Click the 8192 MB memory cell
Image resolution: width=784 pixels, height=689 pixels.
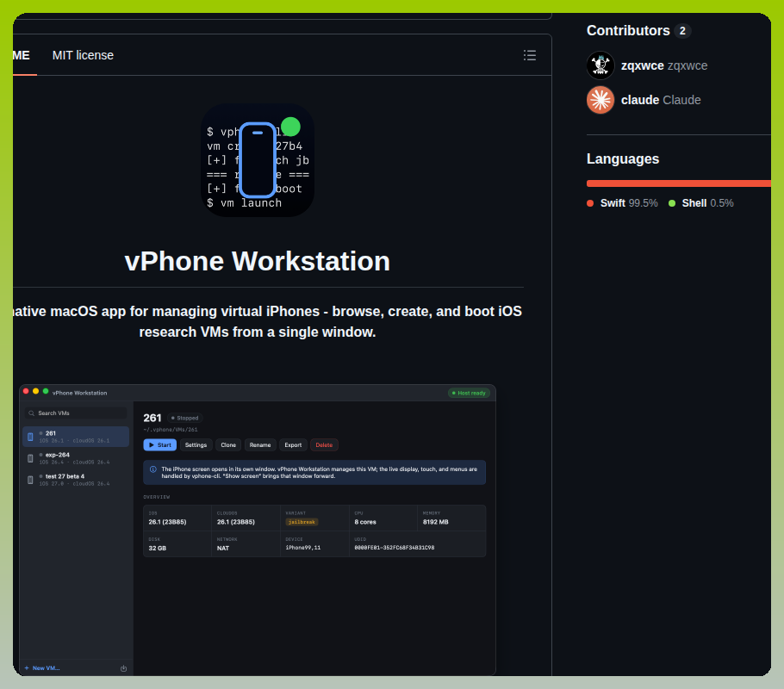coord(451,518)
